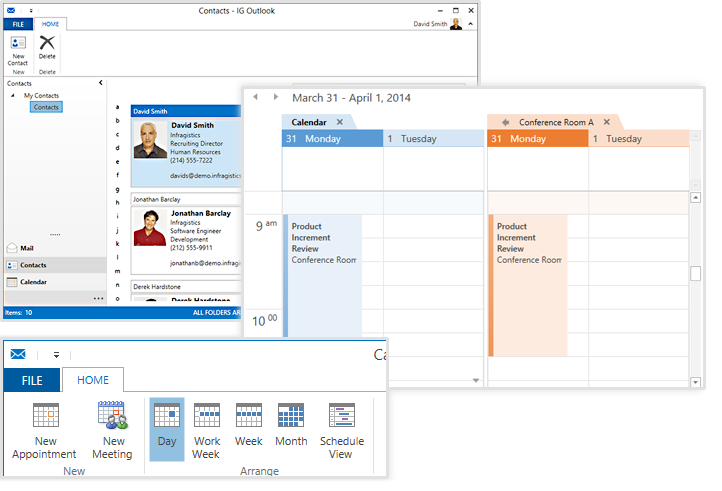The height and width of the screenshot is (491, 722).
Task: Switch to Work Week view
Action: 207,429
